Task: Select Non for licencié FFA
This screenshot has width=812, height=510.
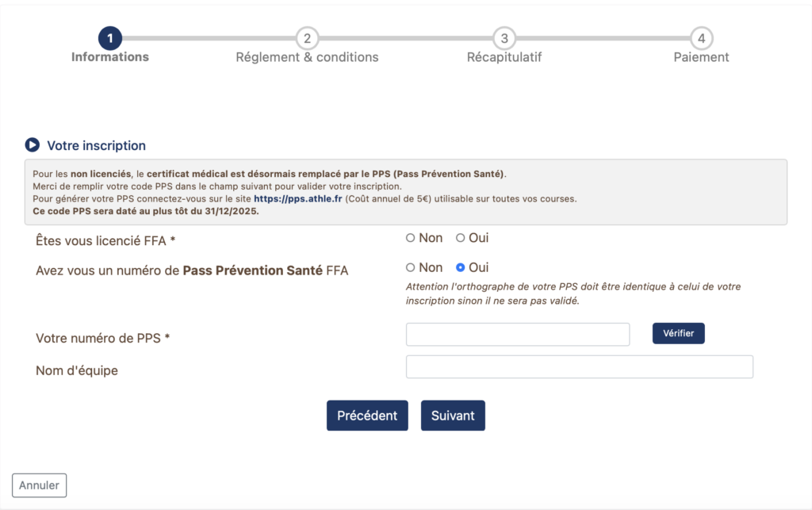Action: pyautogui.click(x=411, y=238)
